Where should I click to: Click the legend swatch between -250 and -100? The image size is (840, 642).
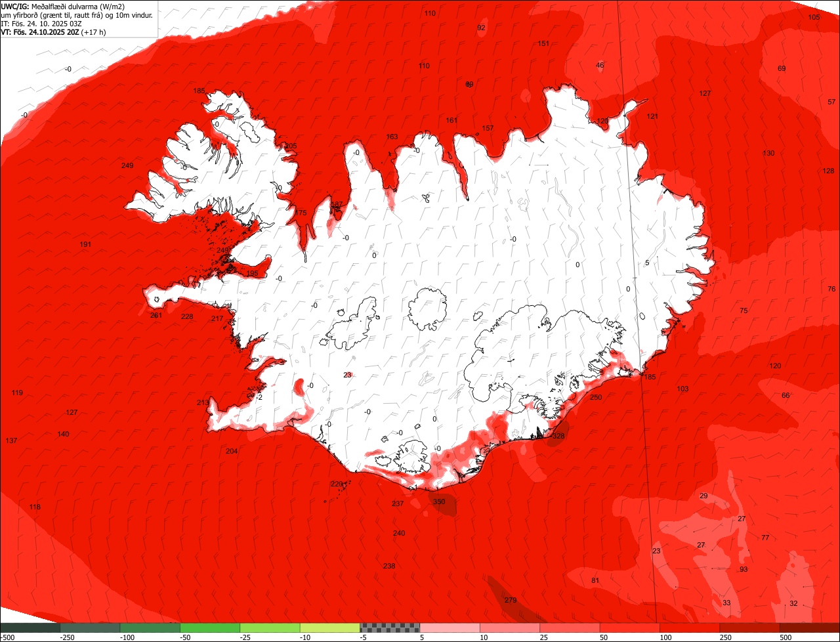90,628
